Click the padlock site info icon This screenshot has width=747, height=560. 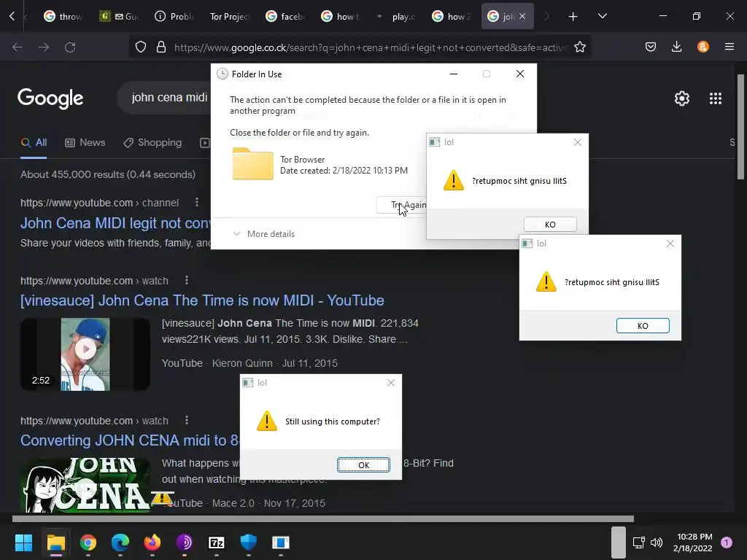(x=161, y=47)
